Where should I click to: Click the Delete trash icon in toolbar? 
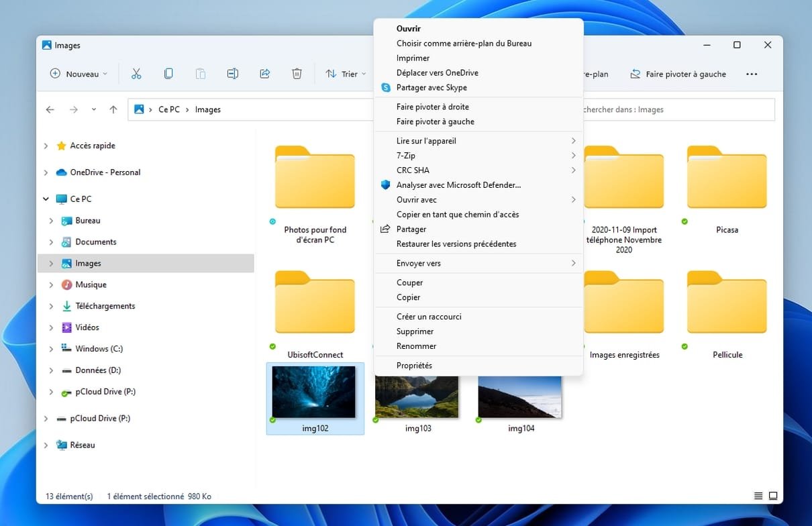pyautogui.click(x=297, y=74)
